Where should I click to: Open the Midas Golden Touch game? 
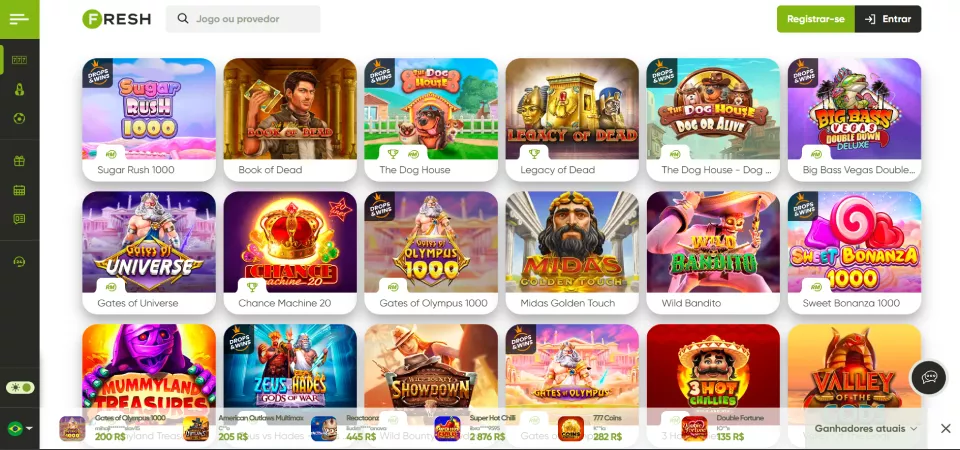click(572, 252)
